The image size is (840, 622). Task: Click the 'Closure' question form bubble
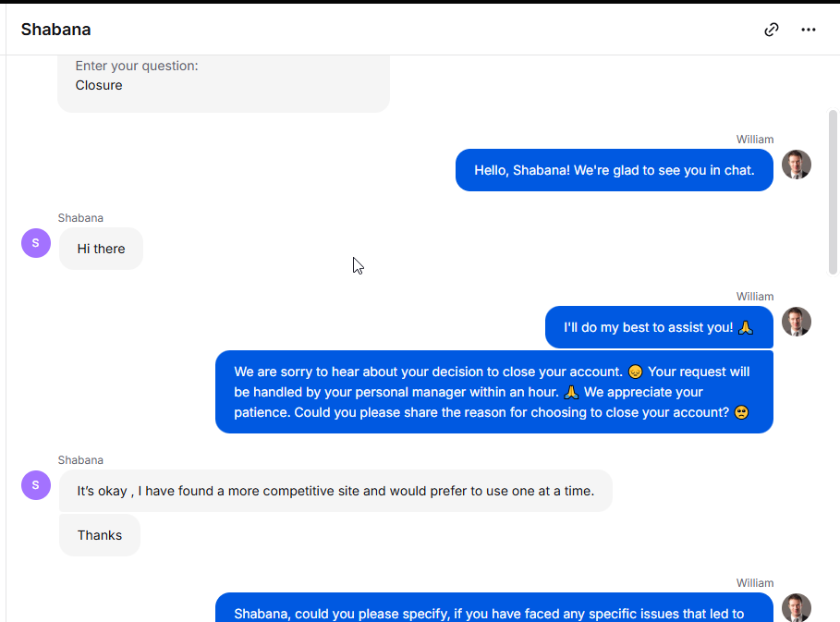click(x=224, y=83)
